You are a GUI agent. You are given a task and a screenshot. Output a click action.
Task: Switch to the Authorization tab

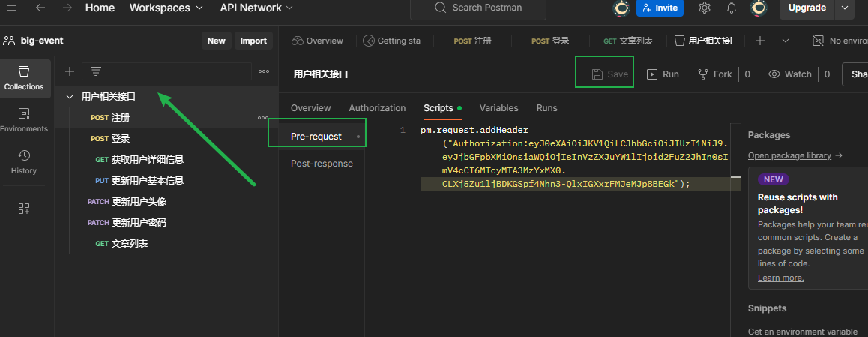377,108
